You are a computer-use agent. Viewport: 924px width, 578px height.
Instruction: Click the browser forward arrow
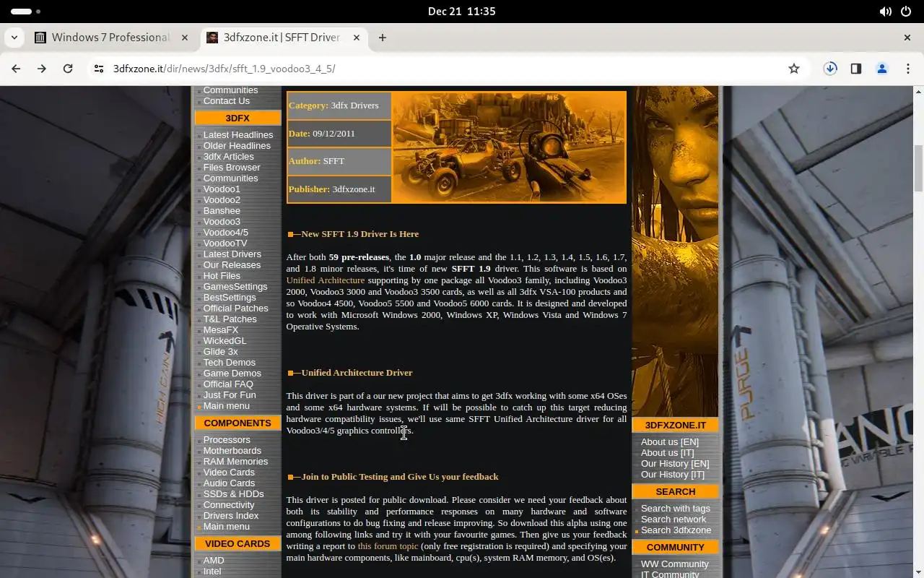(x=42, y=69)
